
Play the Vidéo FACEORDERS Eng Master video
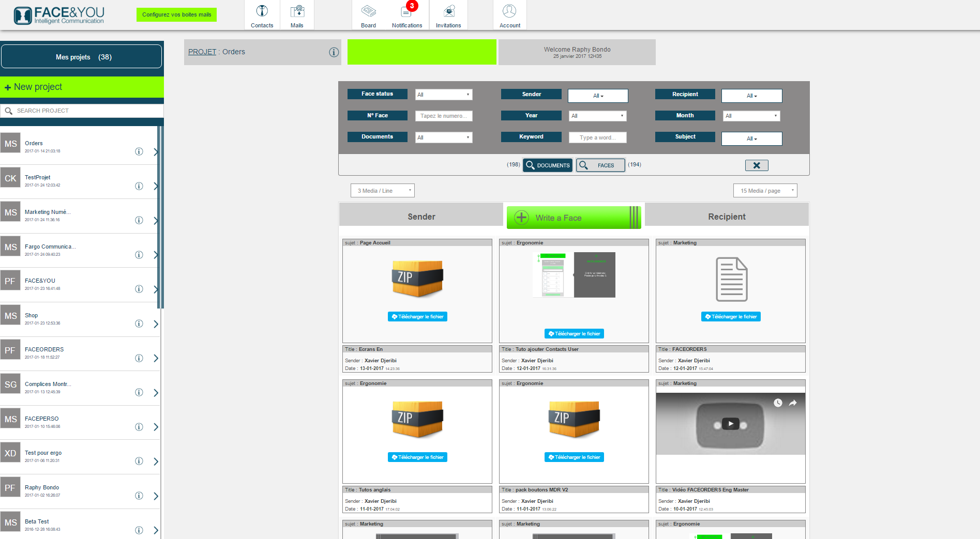click(x=730, y=424)
